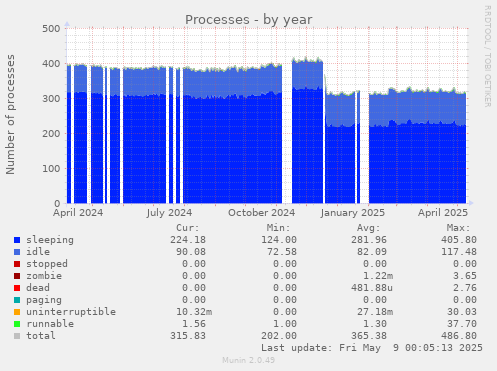Click total maximum value 486.80

tap(459, 336)
